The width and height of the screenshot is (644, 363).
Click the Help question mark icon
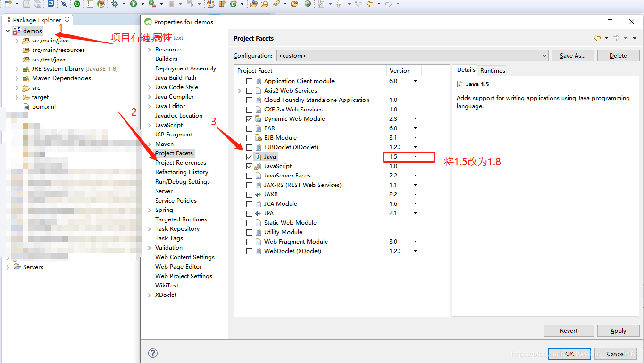pyautogui.click(x=152, y=353)
